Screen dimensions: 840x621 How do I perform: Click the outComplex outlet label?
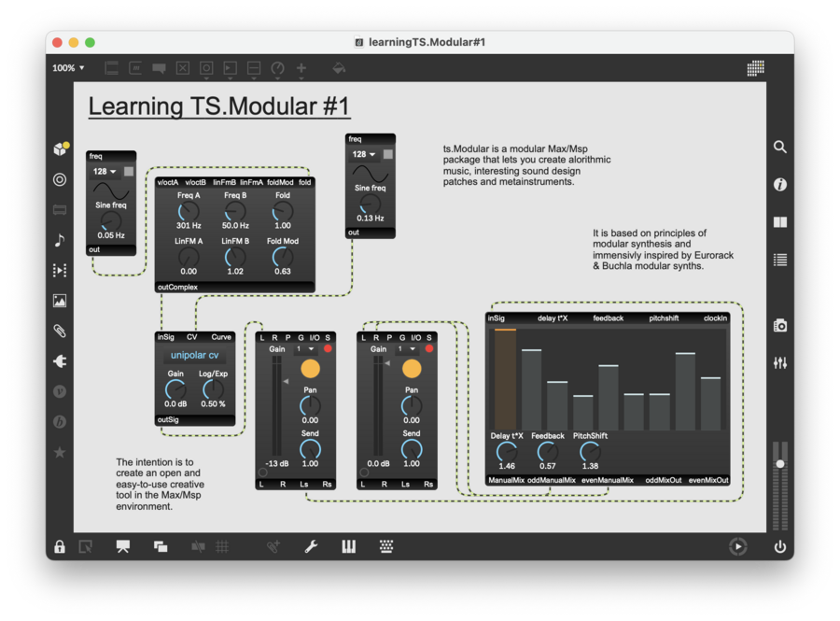(x=177, y=288)
